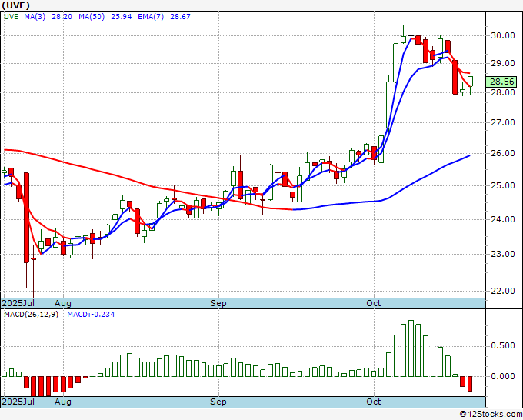Screen dimensions: 523x420
Task: Click the 25.00 price axis label
Action: coord(503,186)
